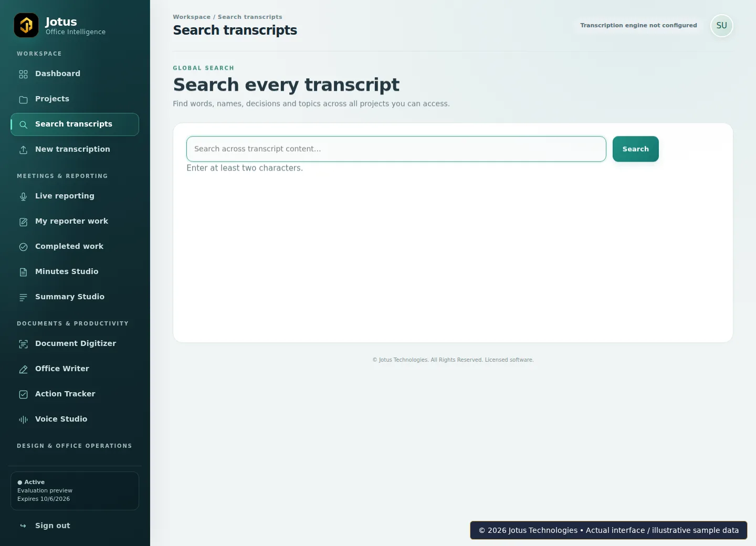Click the My reporter work edit icon
The image size is (756, 546).
point(23,222)
